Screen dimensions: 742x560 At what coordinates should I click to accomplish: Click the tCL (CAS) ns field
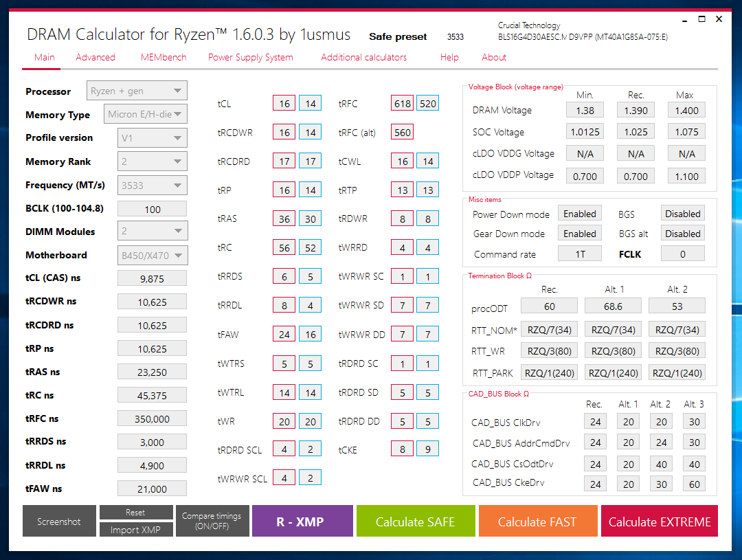[x=153, y=278]
